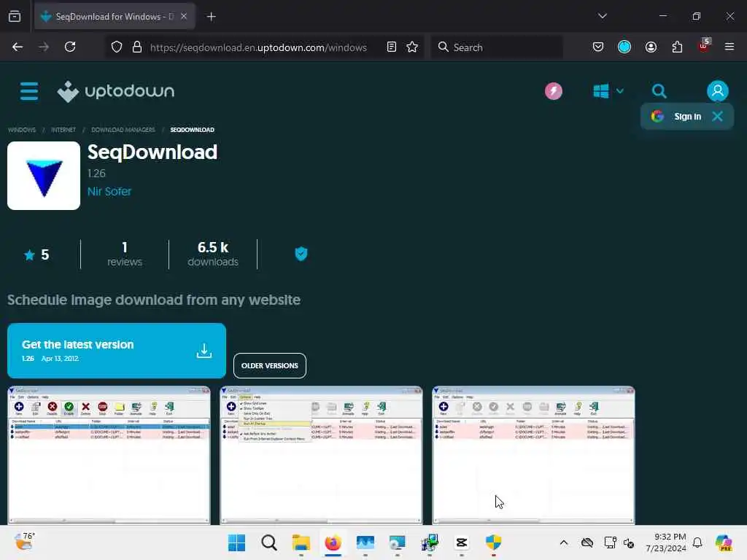The image size is (747, 560).
Task: Open taskbar Search
Action: coord(269,542)
